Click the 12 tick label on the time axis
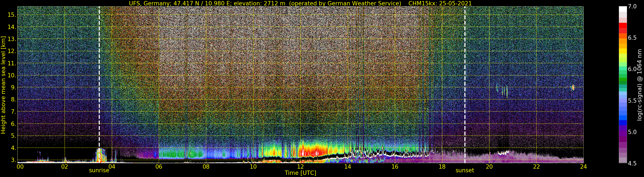This screenshot has width=644, height=177. pyautogui.click(x=300, y=167)
